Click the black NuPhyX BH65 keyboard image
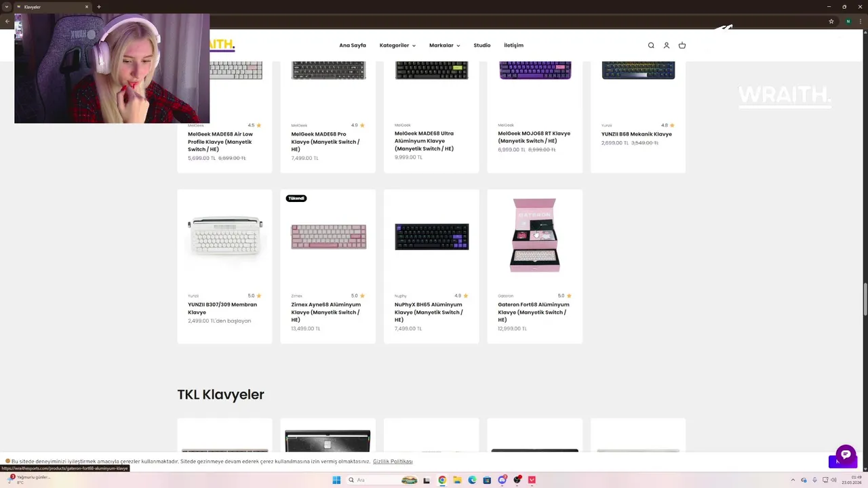The width and height of the screenshot is (868, 488). [432, 237]
